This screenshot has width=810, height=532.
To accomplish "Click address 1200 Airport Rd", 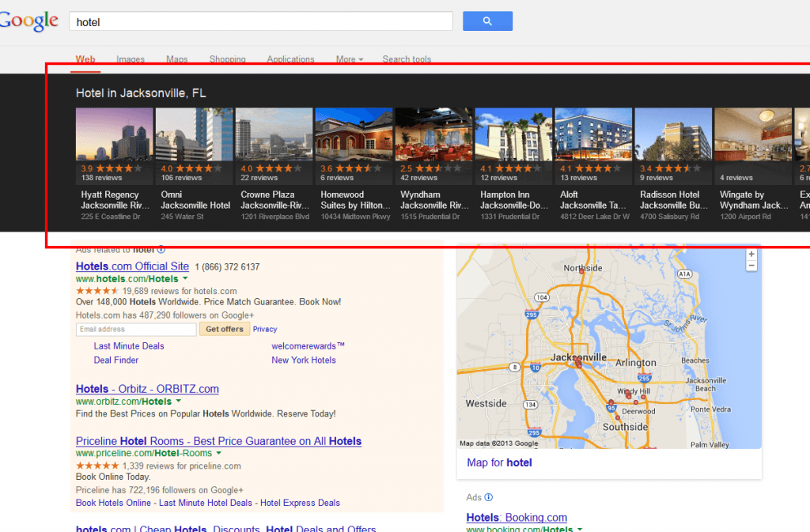I will click(745, 217).
